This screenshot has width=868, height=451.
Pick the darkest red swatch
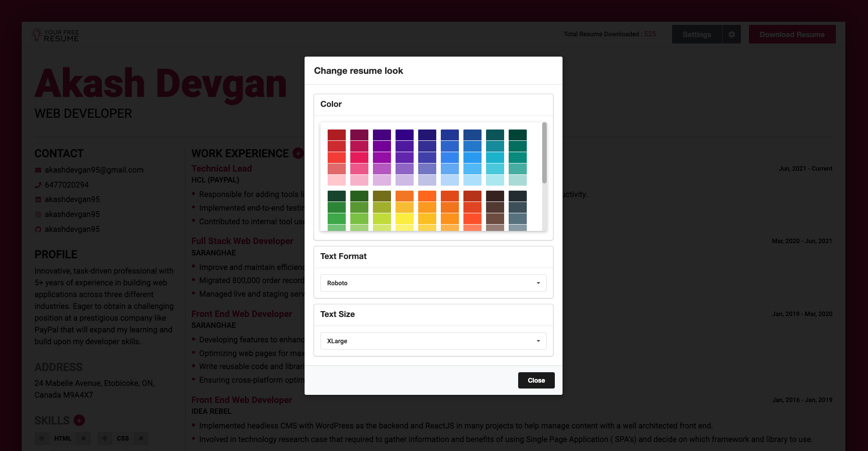337,135
